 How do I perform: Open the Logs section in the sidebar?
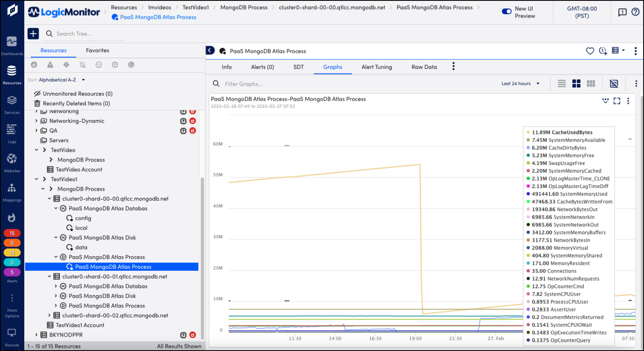[x=12, y=132]
